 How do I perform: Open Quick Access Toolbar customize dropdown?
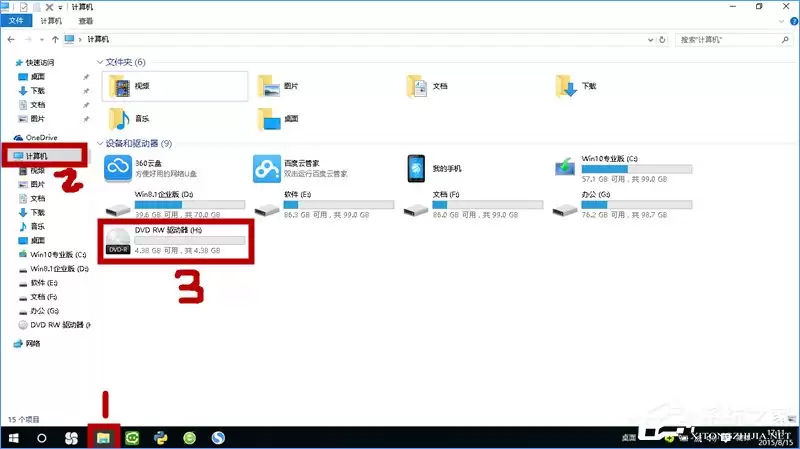(60, 7)
